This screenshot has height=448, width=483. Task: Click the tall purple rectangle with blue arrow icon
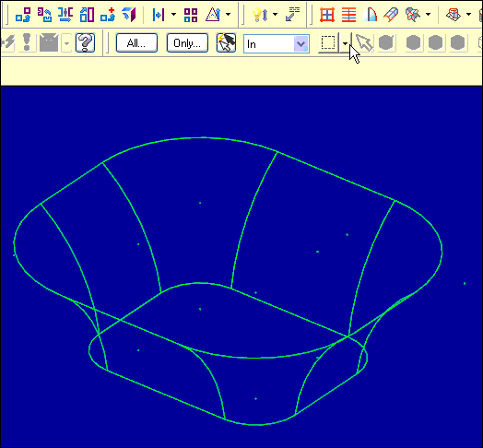[87, 15]
